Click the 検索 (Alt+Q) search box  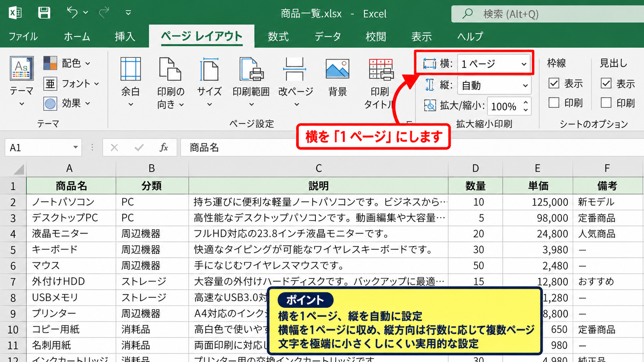[548, 14]
